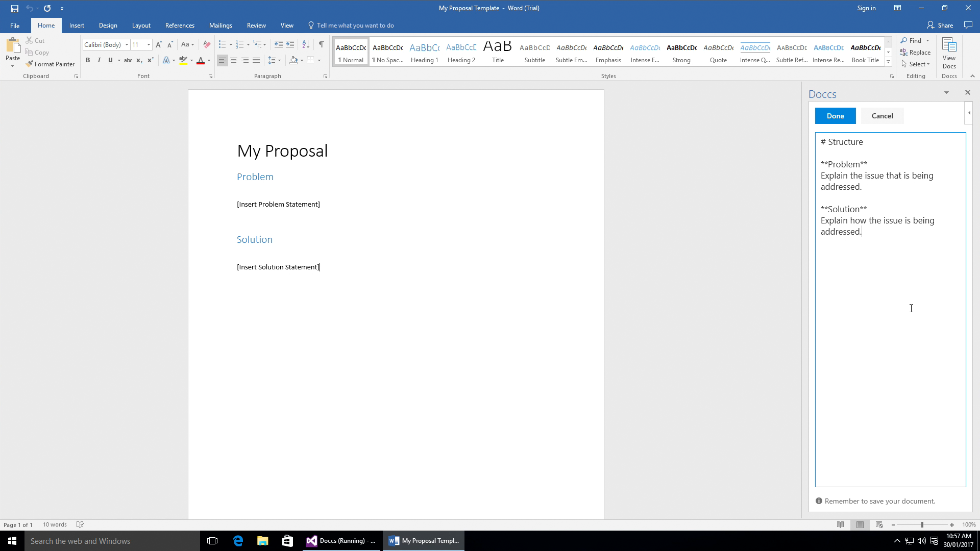Open the font name dropdown
Viewport: 980px width, 551px height.
coord(127,45)
